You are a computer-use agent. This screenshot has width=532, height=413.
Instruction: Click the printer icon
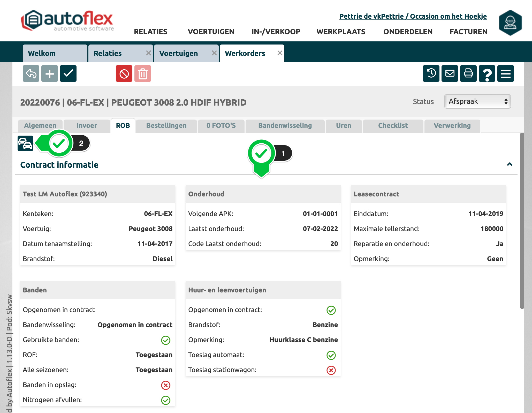[x=468, y=74]
